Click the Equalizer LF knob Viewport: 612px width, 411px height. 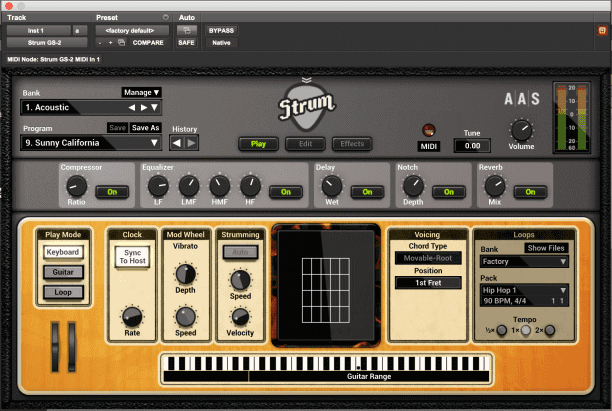click(x=158, y=186)
